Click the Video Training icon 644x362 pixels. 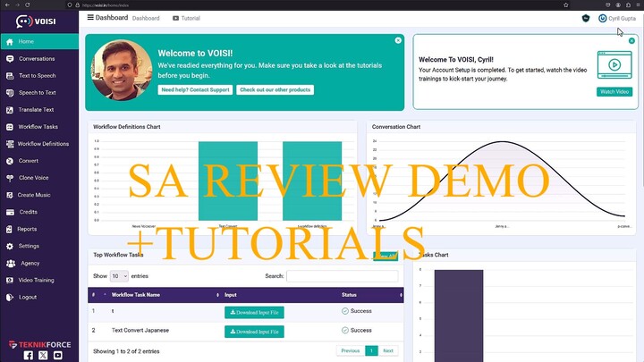pos(10,281)
